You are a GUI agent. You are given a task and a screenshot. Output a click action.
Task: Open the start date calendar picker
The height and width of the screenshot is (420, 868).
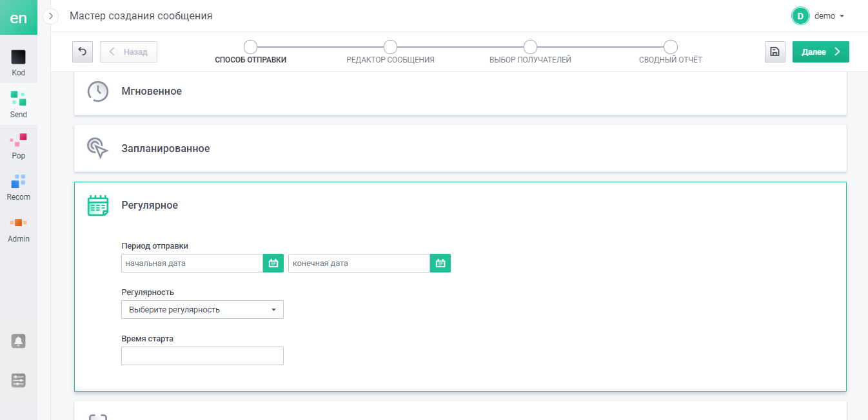(273, 263)
